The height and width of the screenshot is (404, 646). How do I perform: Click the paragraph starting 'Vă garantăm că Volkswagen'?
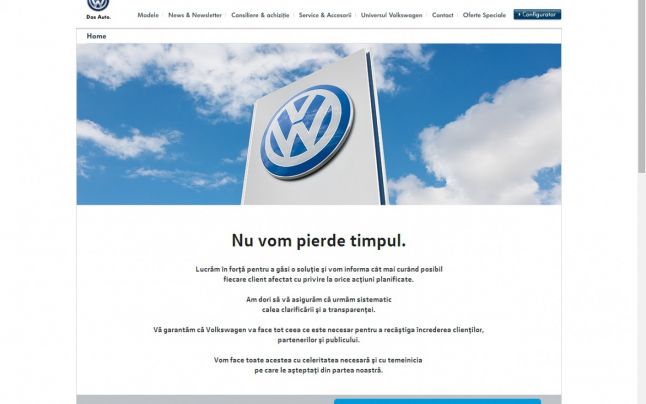(x=318, y=334)
